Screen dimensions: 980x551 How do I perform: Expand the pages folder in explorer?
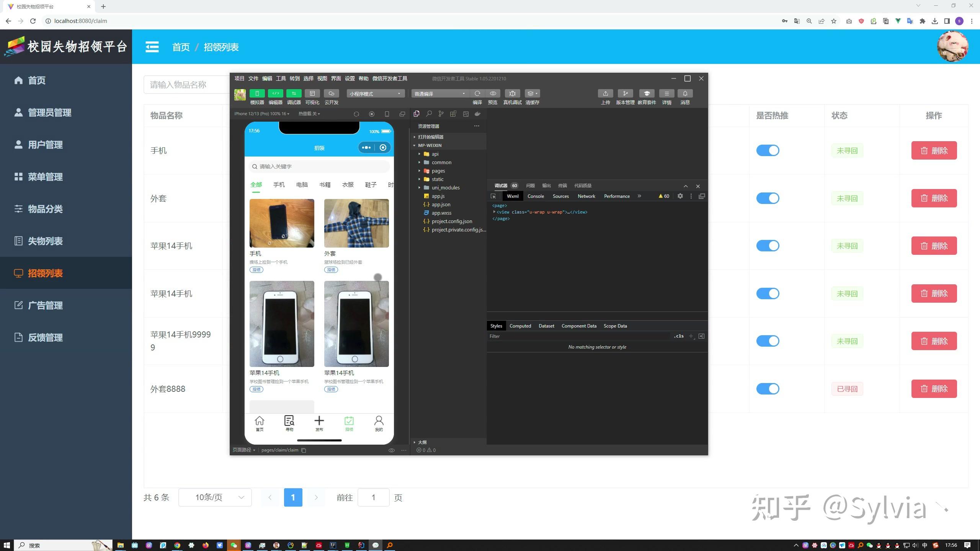point(438,171)
